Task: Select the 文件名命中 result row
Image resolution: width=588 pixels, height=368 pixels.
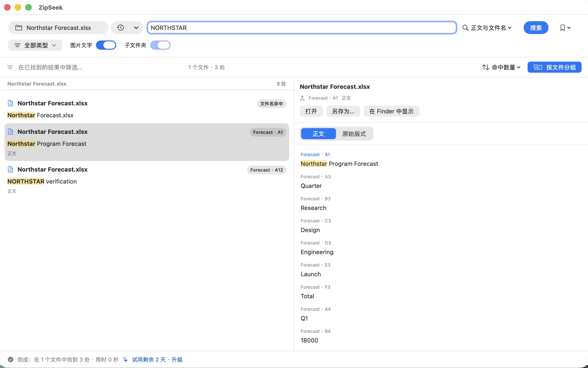Action: pyautogui.click(x=147, y=109)
